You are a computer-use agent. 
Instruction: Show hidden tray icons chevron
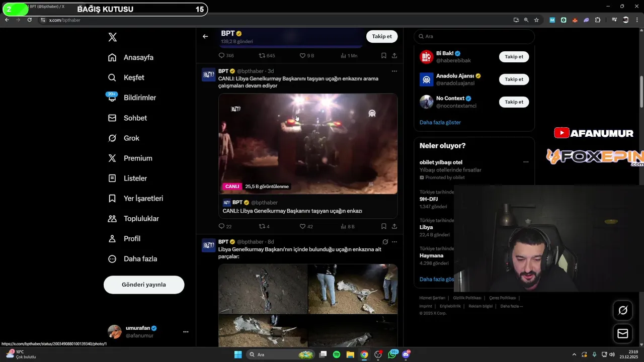pos(575,354)
